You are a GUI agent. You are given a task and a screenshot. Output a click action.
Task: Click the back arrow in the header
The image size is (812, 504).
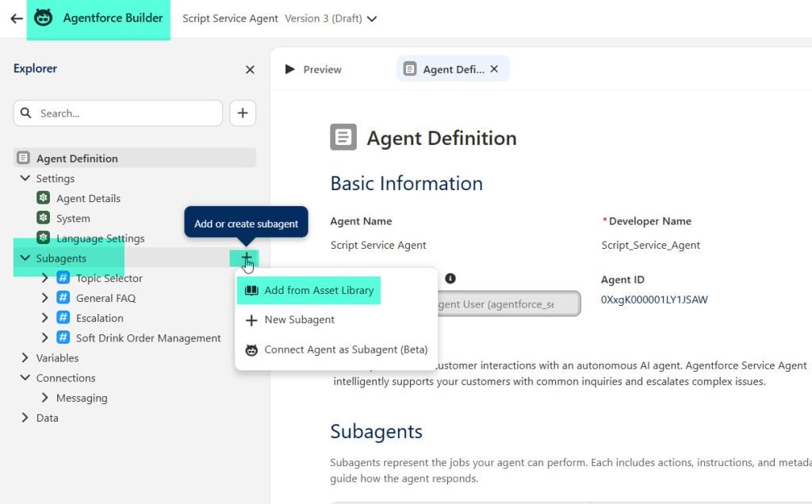click(x=17, y=19)
